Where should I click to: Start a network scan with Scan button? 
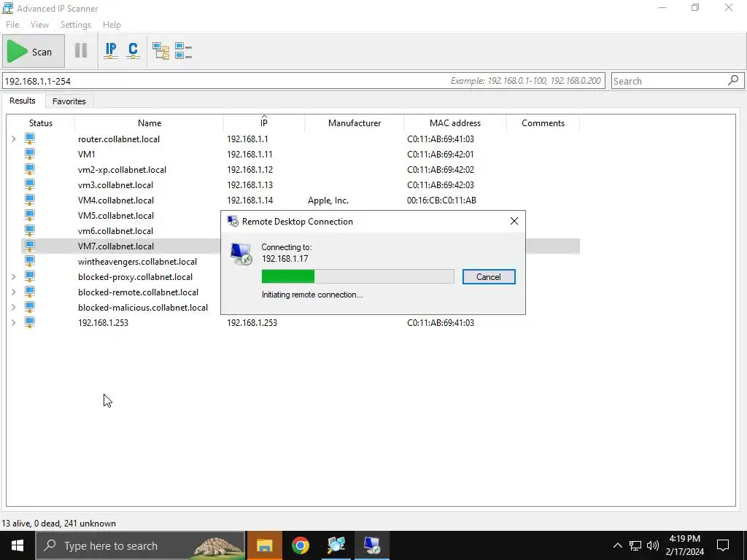[x=34, y=52]
